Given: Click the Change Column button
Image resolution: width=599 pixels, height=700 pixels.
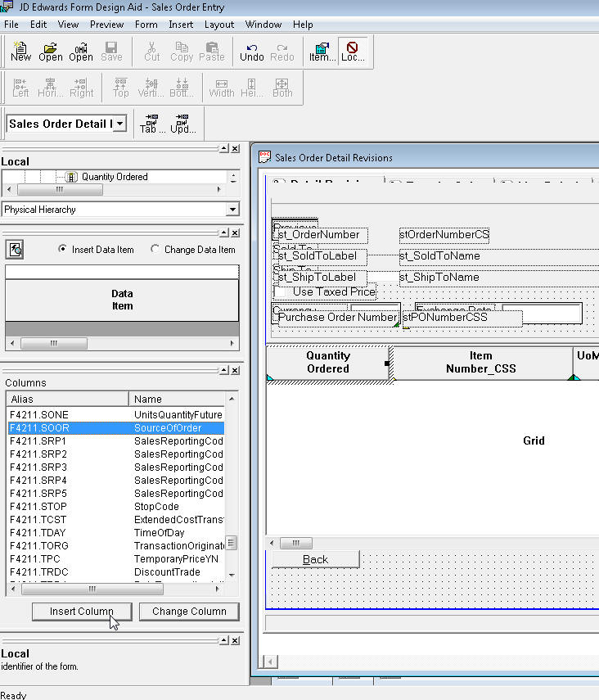Looking at the screenshot, I should tap(189, 611).
